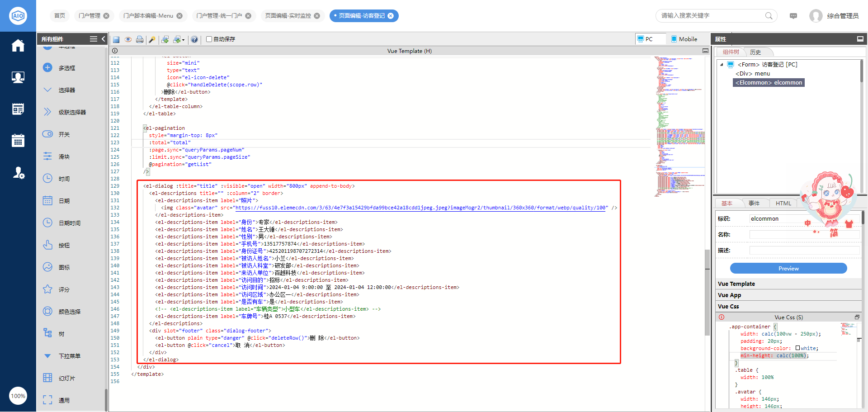Open the list menu icon in components header
Image resolution: width=868 pixels, height=412 pixels.
coord(94,39)
